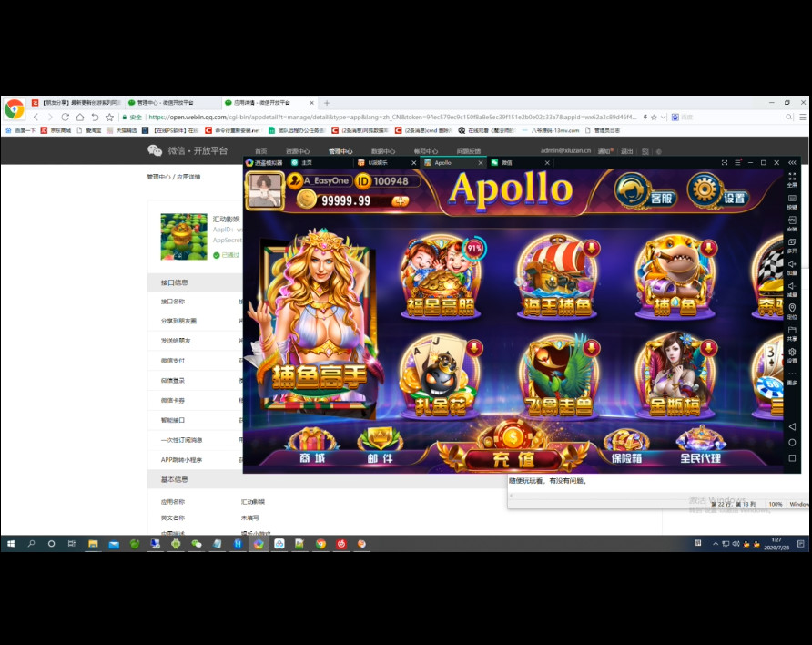Tap Android home circle in emulator
The width and height of the screenshot is (812, 645).
(x=792, y=443)
